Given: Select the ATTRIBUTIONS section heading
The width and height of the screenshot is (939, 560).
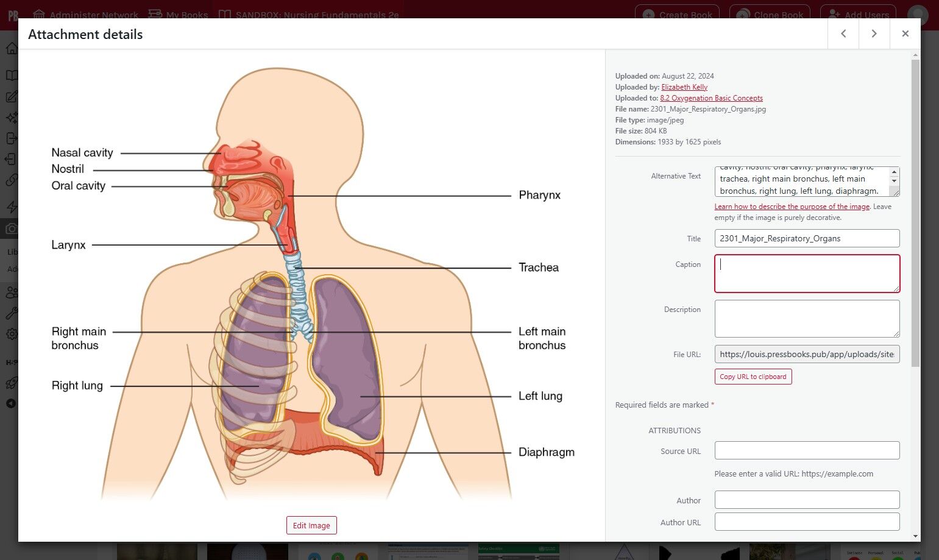Looking at the screenshot, I should pos(675,430).
